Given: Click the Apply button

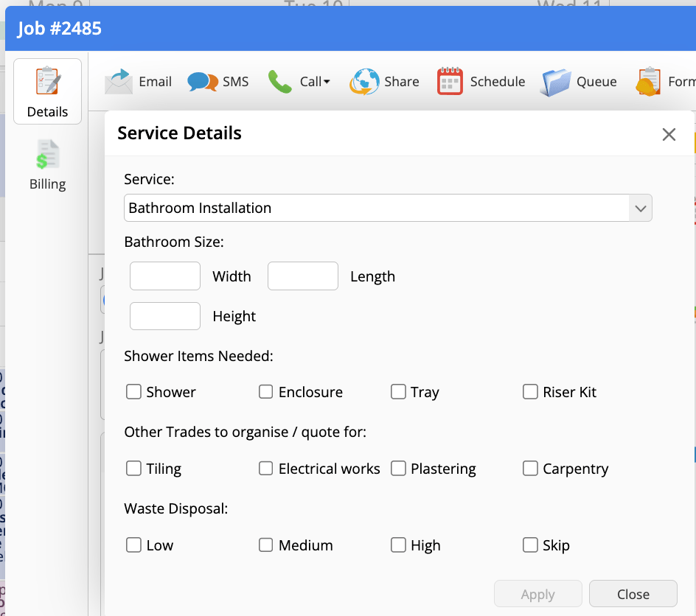Looking at the screenshot, I should (537, 594).
